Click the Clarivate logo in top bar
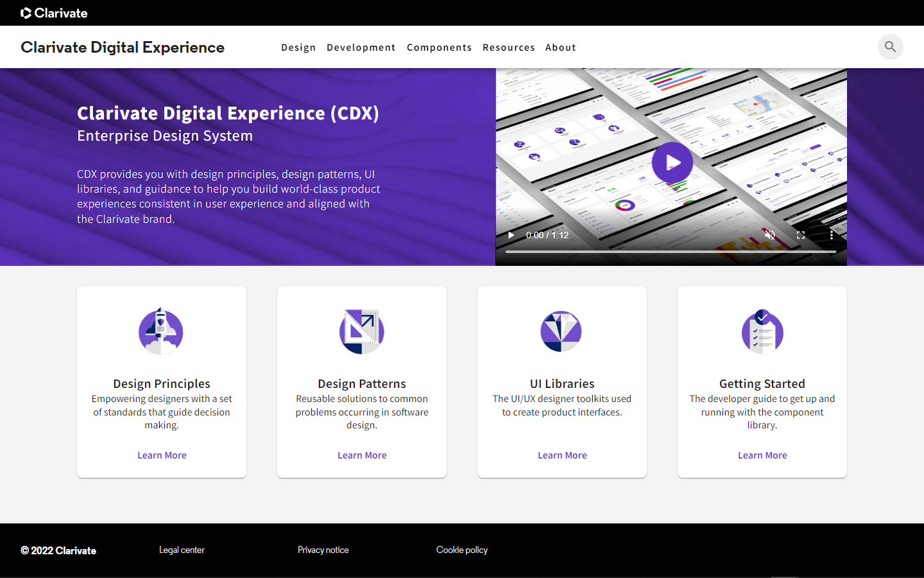 54,13
